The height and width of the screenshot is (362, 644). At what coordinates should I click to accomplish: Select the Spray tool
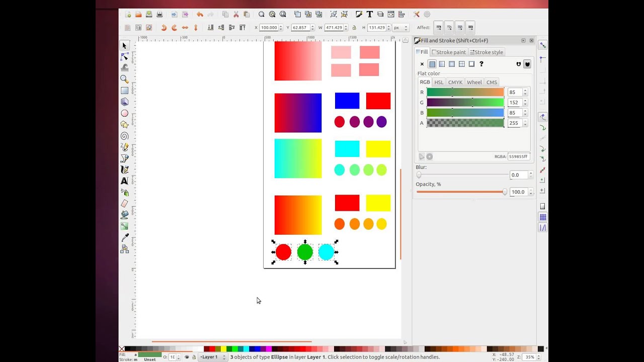pos(124,192)
